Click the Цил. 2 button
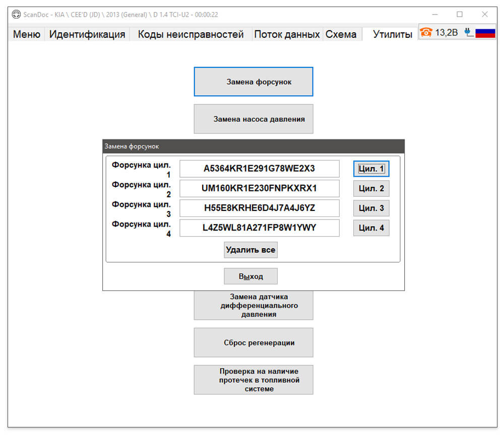This screenshot has width=504, height=437. [x=371, y=188]
